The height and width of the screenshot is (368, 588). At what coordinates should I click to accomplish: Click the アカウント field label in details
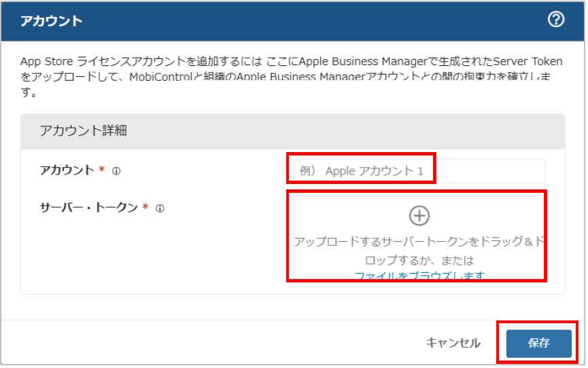67,170
